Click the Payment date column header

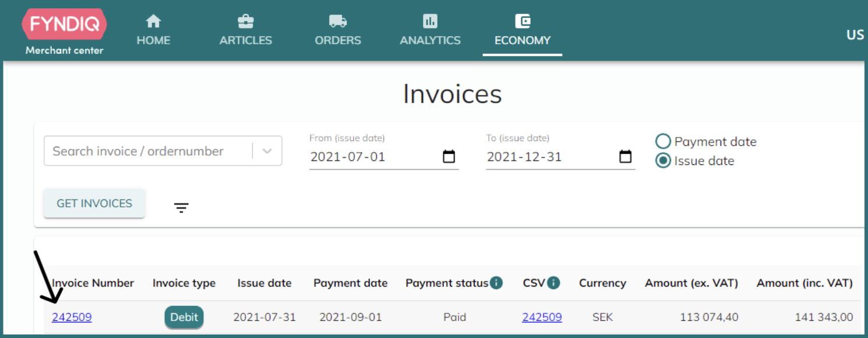tap(351, 283)
